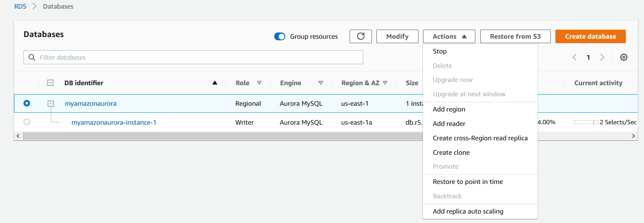Click the Create database button
Viewport: 644px width, 223px height.
click(x=590, y=36)
